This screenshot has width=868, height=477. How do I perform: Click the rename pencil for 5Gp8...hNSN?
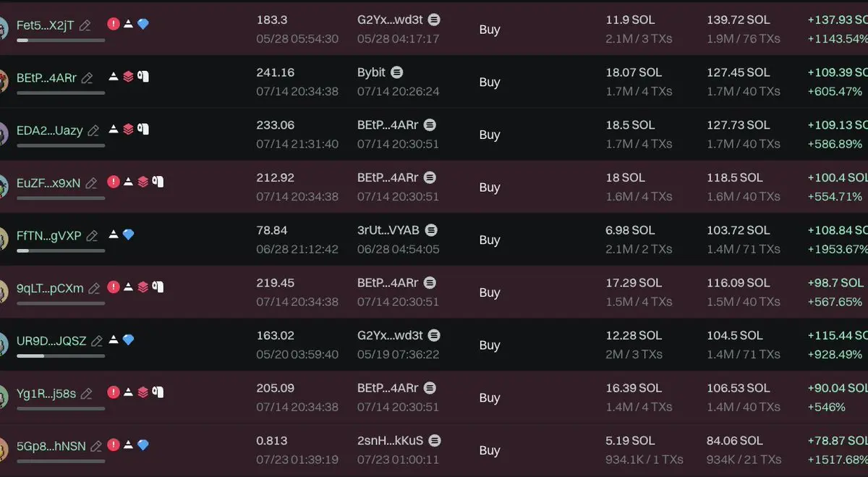[97, 447]
